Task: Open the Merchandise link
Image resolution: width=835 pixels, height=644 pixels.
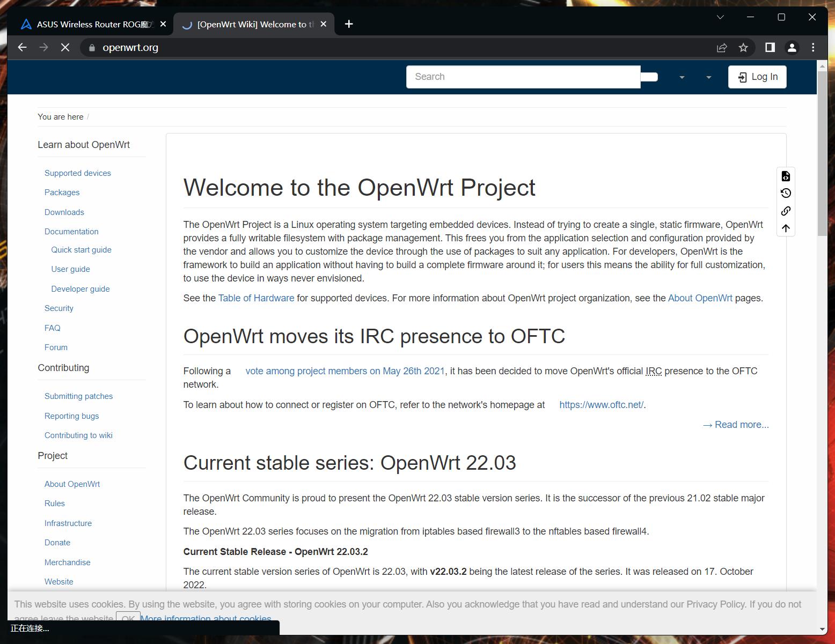Action: (68, 562)
